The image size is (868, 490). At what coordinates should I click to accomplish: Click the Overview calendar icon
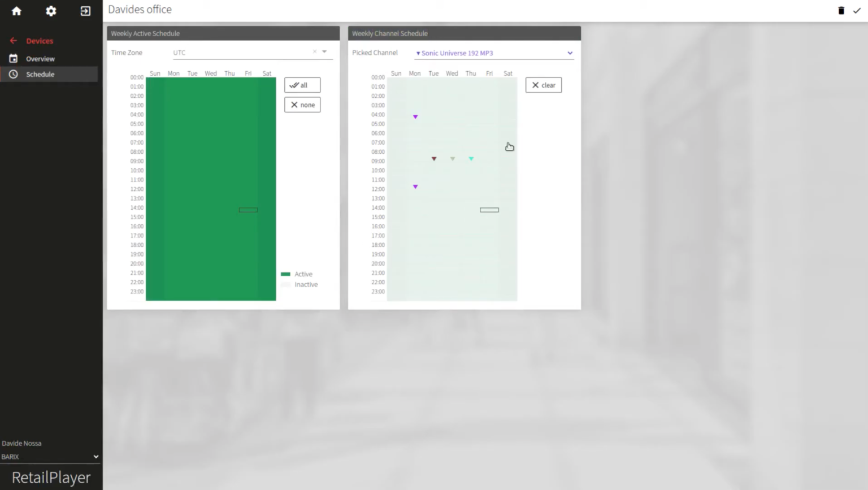pos(13,58)
